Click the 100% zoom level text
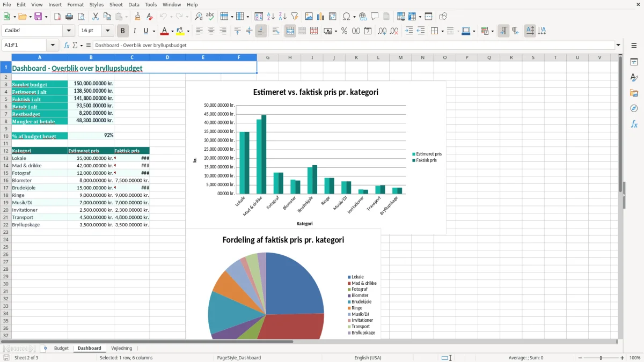This screenshot has height=362, width=644. [x=635, y=358]
